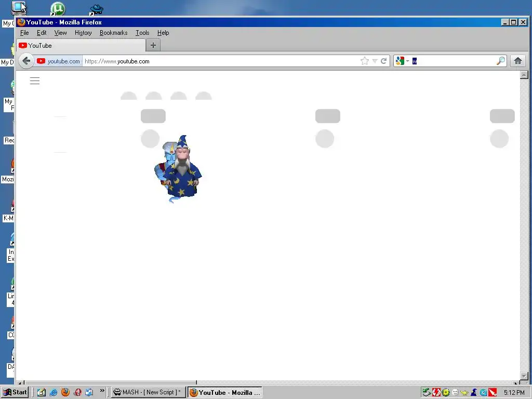Open the History menu
This screenshot has width=532, height=399.
point(83,33)
